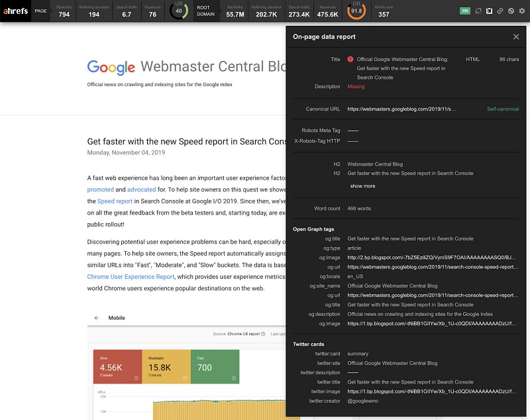The width and height of the screenshot is (530, 420).
Task: Click the Webmaster Central Blog heading
Action: coord(213,66)
